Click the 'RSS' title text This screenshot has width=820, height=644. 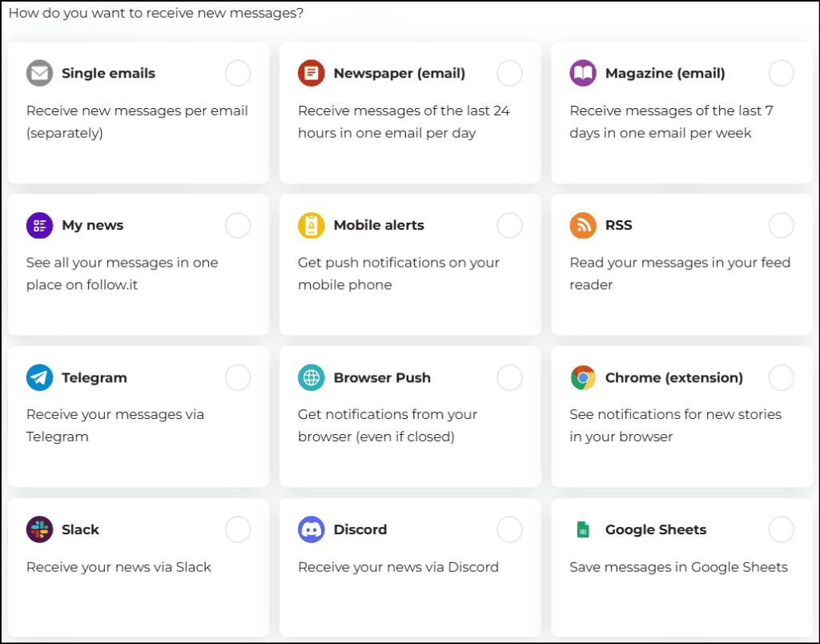pyautogui.click(x=619, y=225)
